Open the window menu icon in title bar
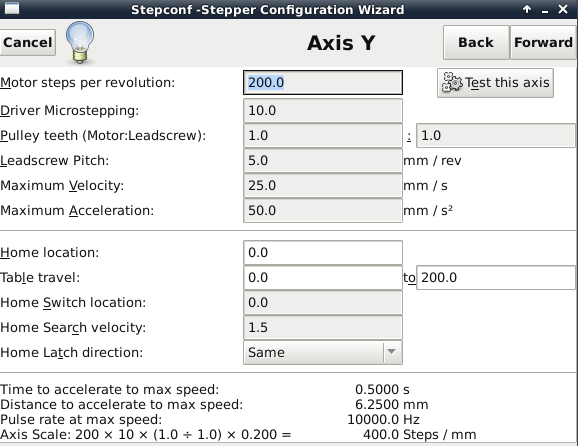 (12, 8)
